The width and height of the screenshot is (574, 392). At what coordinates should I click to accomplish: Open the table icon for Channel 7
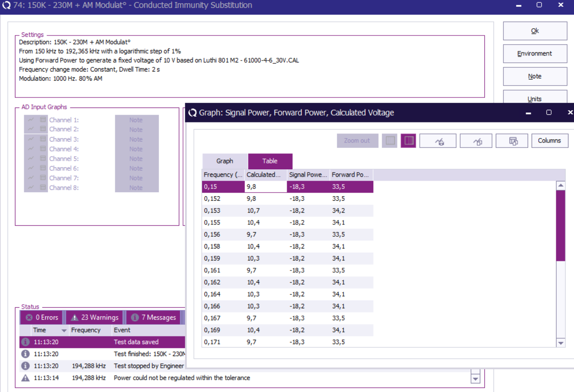click(42, 178)
